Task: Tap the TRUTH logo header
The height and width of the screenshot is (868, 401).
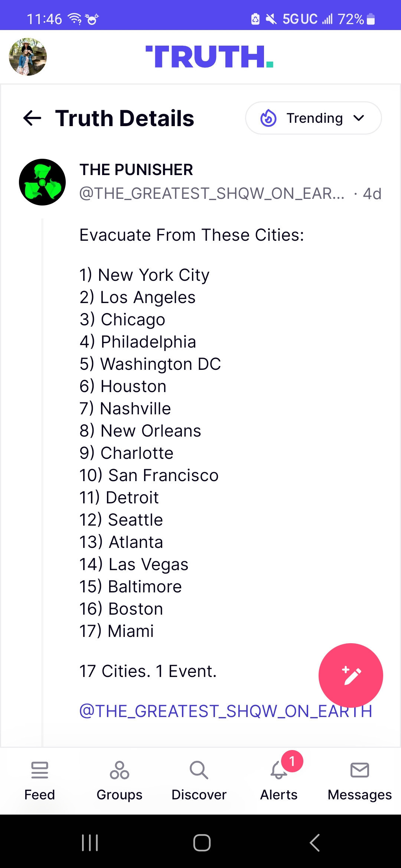Action: point(209,57)
